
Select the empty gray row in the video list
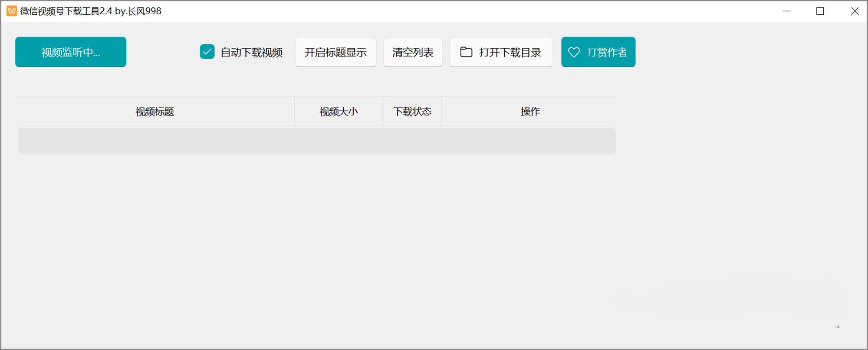tap(317, 141)
